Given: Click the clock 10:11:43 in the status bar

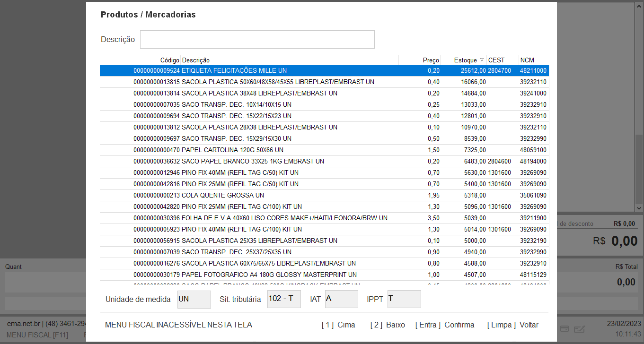Looking at the screenshot, I should [x=628, y=334].
